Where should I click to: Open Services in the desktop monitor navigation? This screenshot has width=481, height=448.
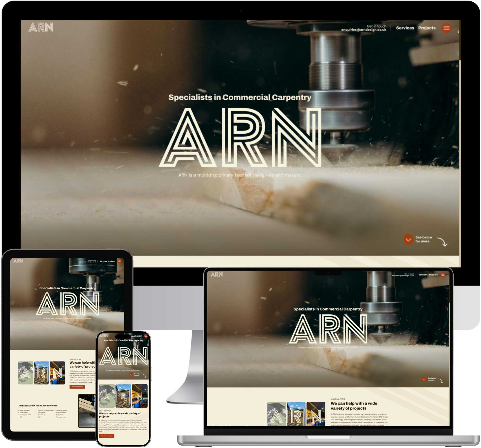pos(405,28)
